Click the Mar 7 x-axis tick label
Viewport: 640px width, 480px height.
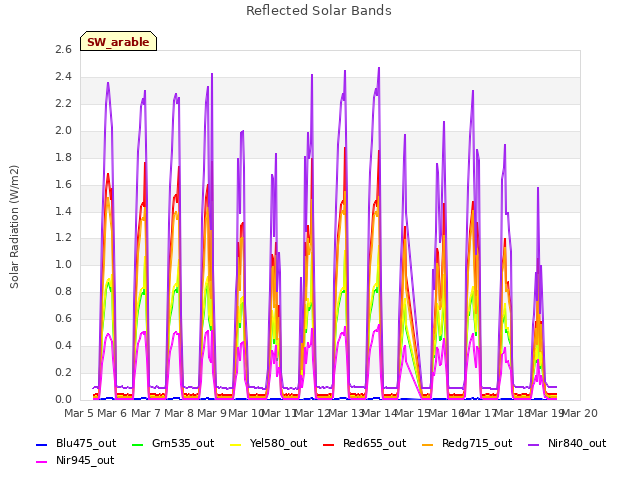click(x=146, y=413)
